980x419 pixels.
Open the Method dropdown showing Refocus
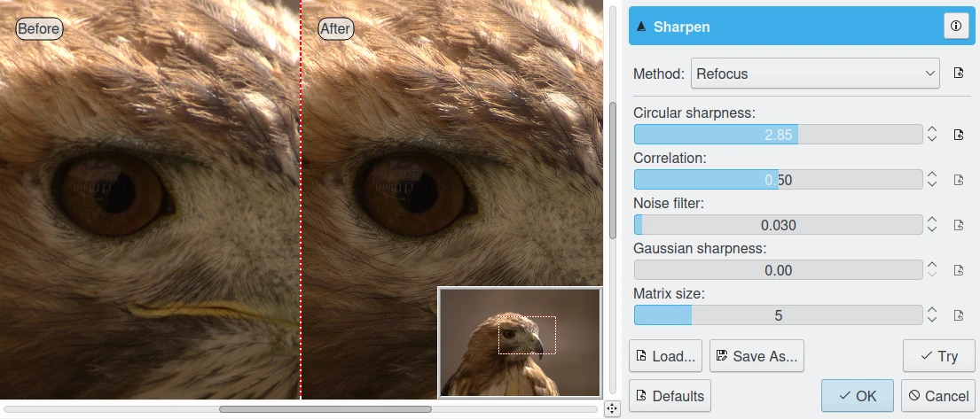[x=814, y=74]
